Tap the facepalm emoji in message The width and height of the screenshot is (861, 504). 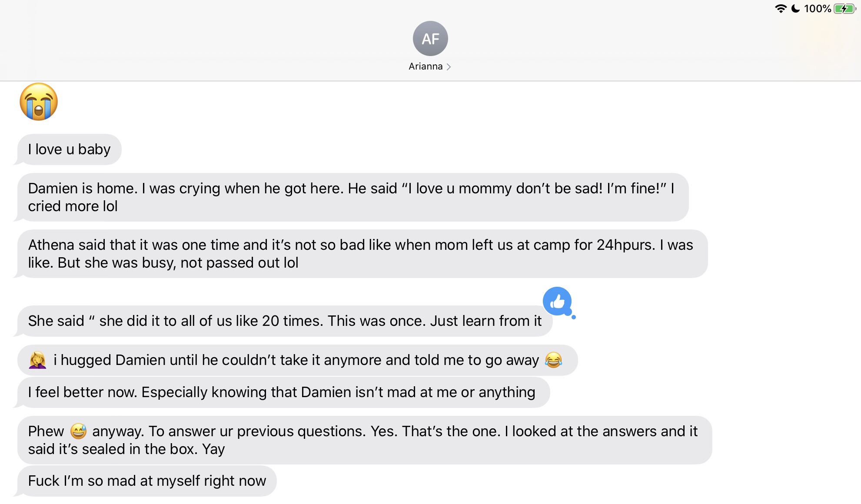point(37,360)
